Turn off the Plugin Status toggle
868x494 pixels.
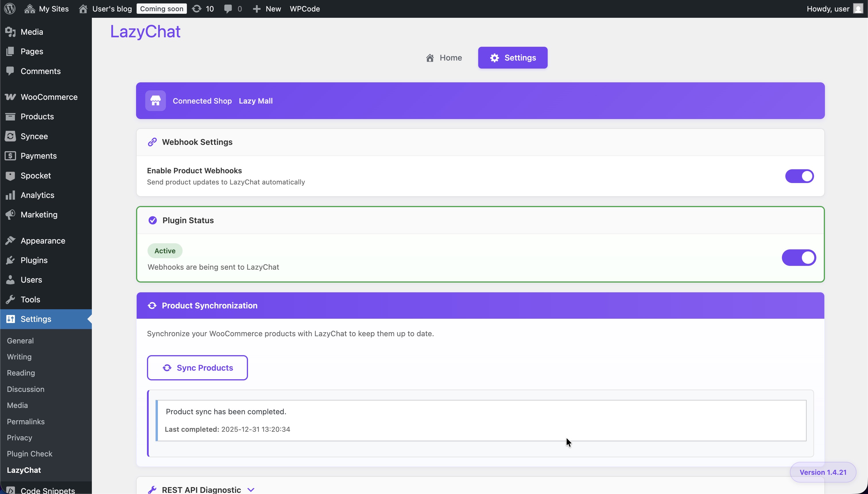(799, 258)
